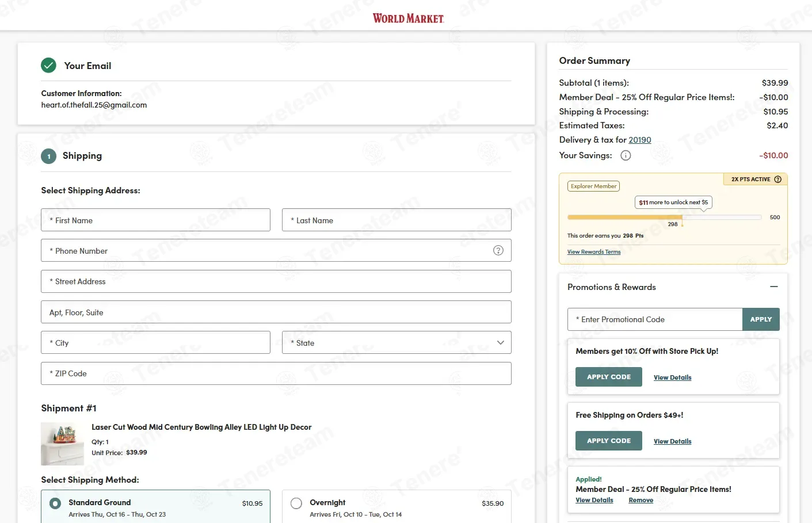This screenshot has height=523, width=812.
Task: Click the Bowling Alley decor product thumbnail
Action: coord(62,444)
